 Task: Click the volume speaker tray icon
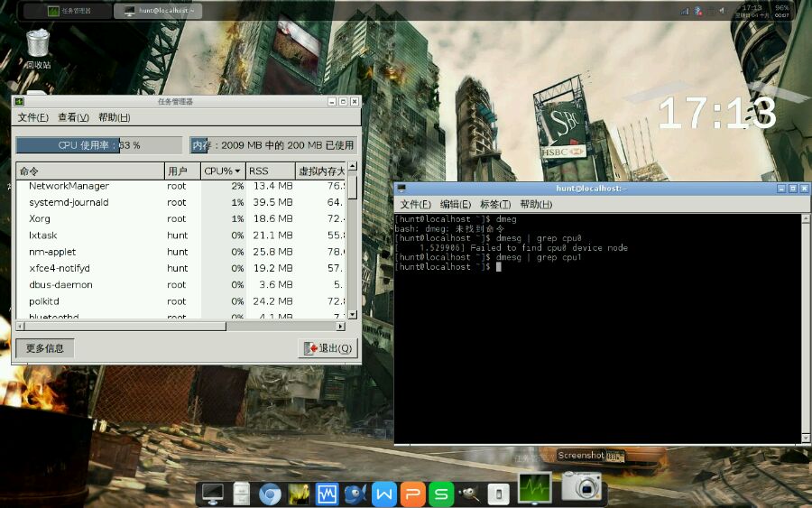[722, 11]
